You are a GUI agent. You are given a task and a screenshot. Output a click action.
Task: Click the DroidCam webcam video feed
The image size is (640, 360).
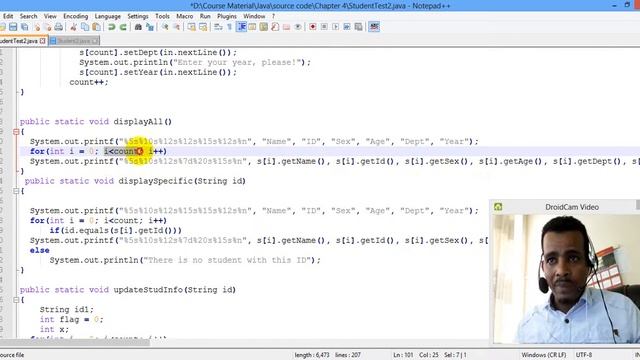567,279
